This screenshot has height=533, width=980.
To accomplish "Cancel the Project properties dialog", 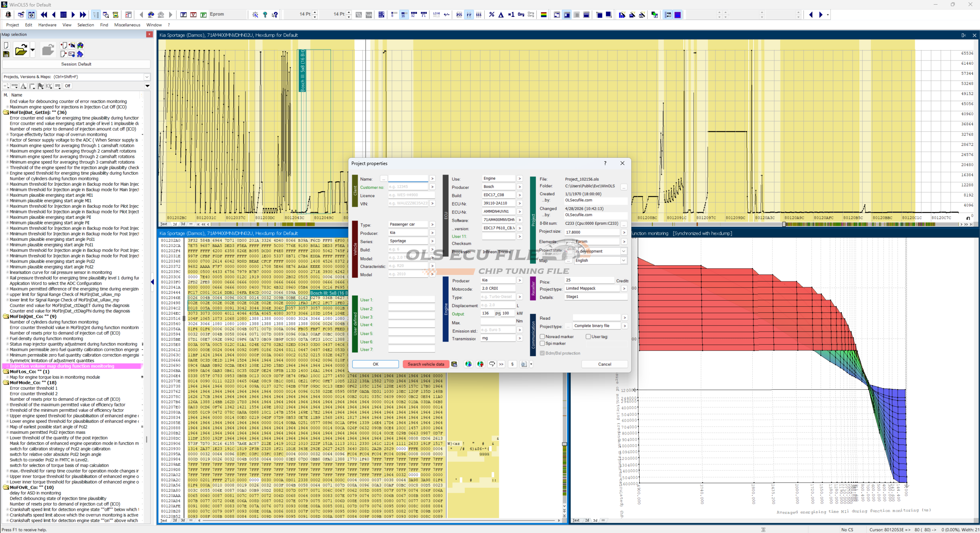I will tap(604, 364).
